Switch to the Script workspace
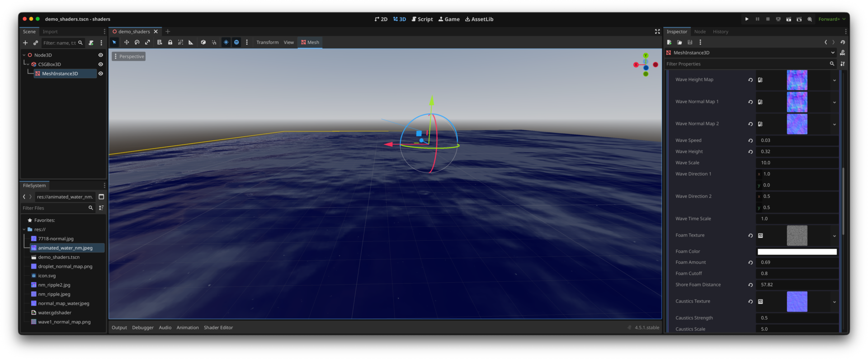This screenshot has width=868, height=359. pyautogui.click(x=422, y=19)
